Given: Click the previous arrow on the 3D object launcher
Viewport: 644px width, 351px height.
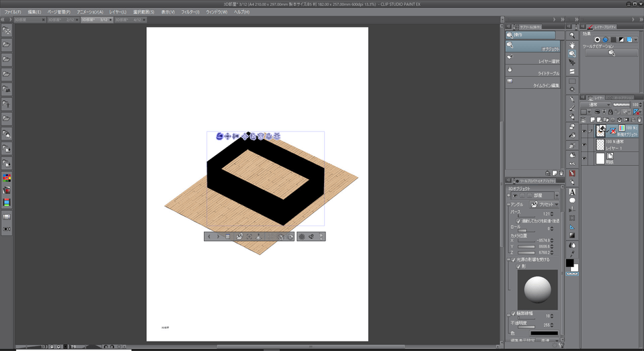Looking at the screenshot, I should [209, 237].
